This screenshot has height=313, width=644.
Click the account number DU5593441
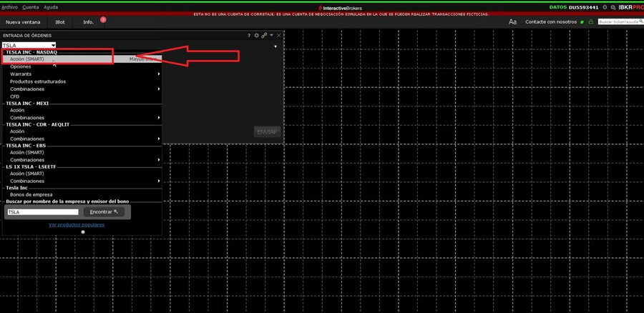point(584,7)
